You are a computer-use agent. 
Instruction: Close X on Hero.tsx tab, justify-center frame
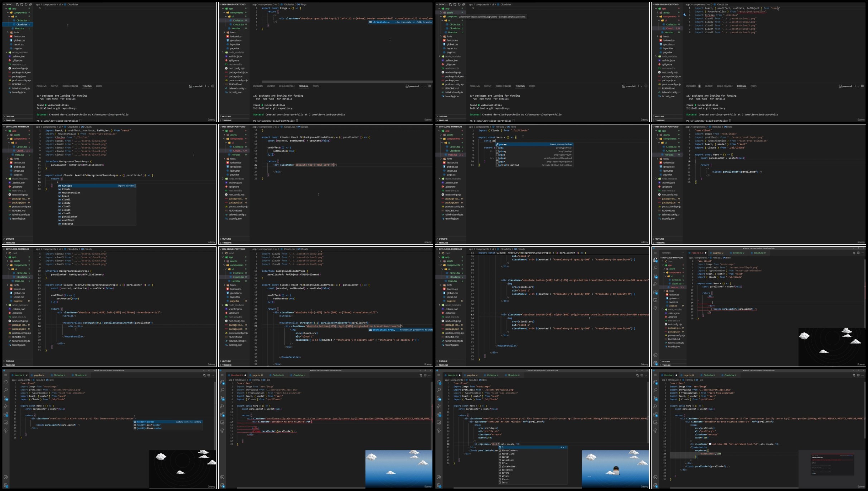point(26,375)
